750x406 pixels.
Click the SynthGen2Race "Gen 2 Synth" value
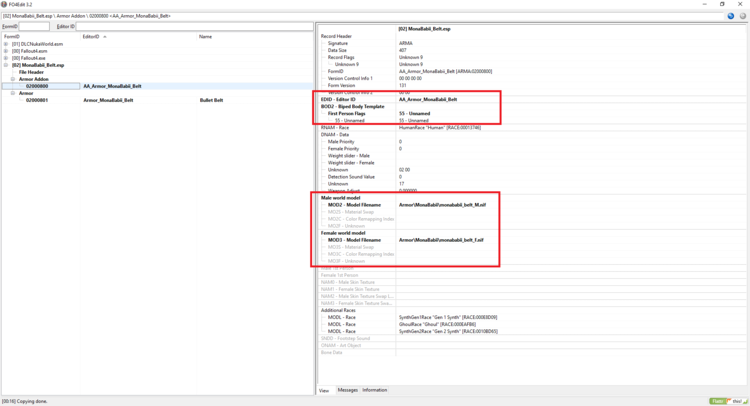(448, 331)
